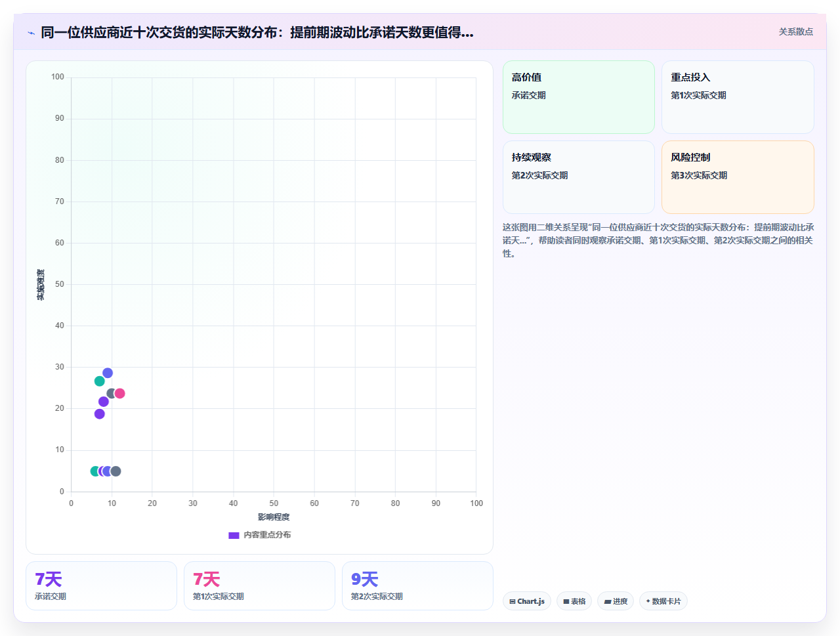Viewport: 840px width, 636px height.
Task: Click the chart header title text
Action: coord(257,32)
